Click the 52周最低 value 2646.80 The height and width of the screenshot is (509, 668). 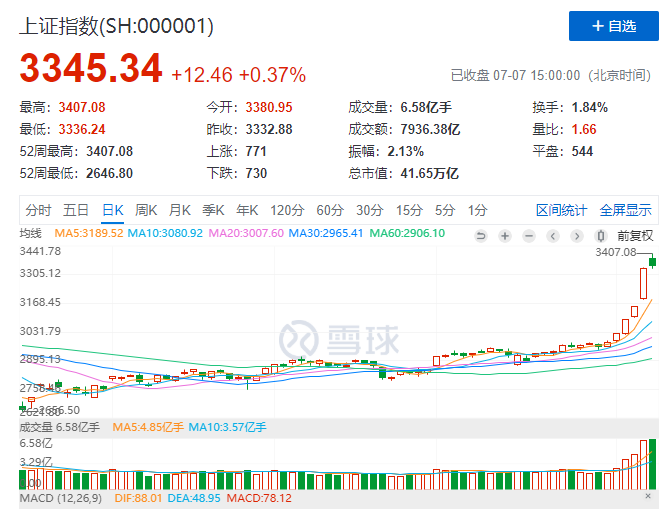click(109, 173)
